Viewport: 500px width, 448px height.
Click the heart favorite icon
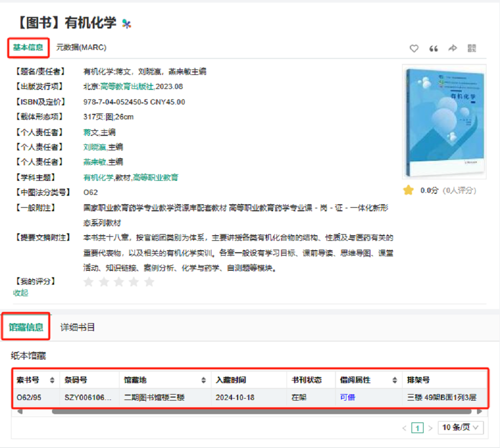click(414, 48)
